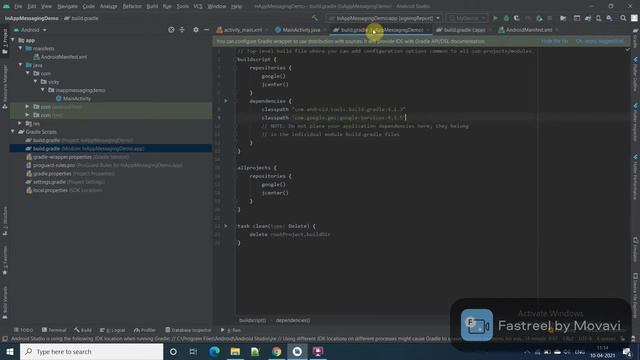Open the Build tool window at bottom
This screenshot has height=360, width=640.
point(83,330)
